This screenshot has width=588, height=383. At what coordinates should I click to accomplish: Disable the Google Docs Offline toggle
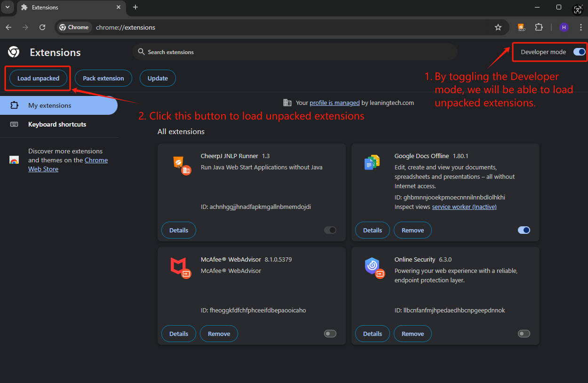(x=524, y=230)
